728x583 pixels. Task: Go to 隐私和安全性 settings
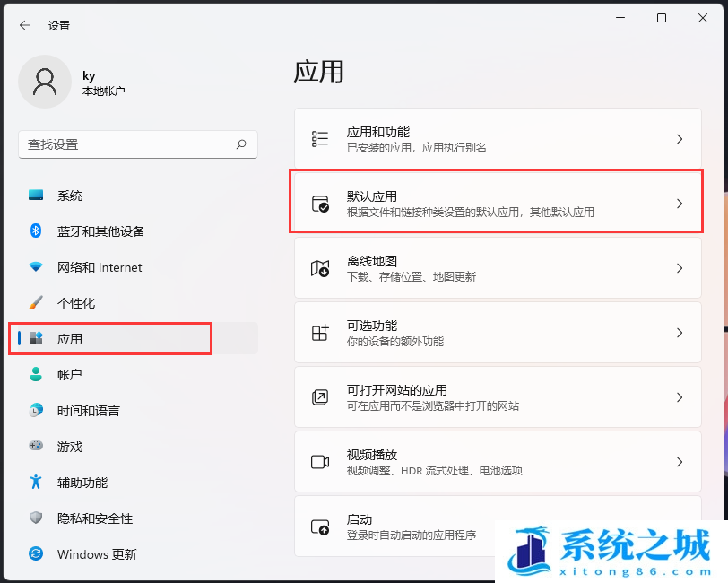pos(94,518)
